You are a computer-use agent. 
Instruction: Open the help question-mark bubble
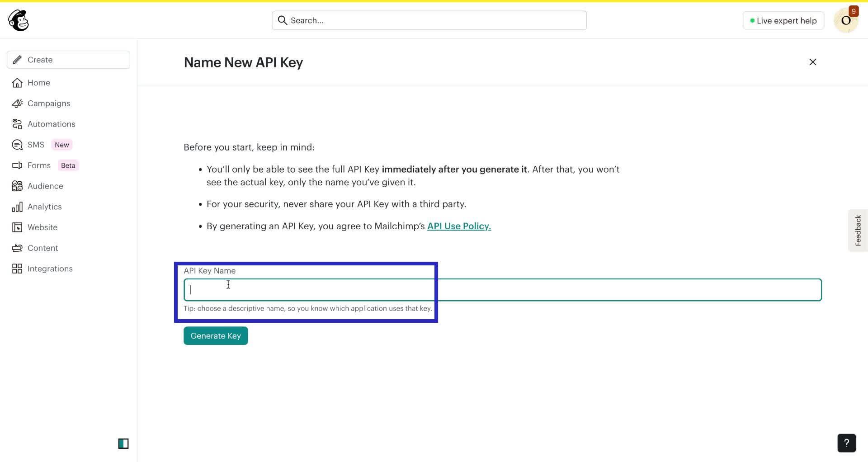[x=846, y=443]
